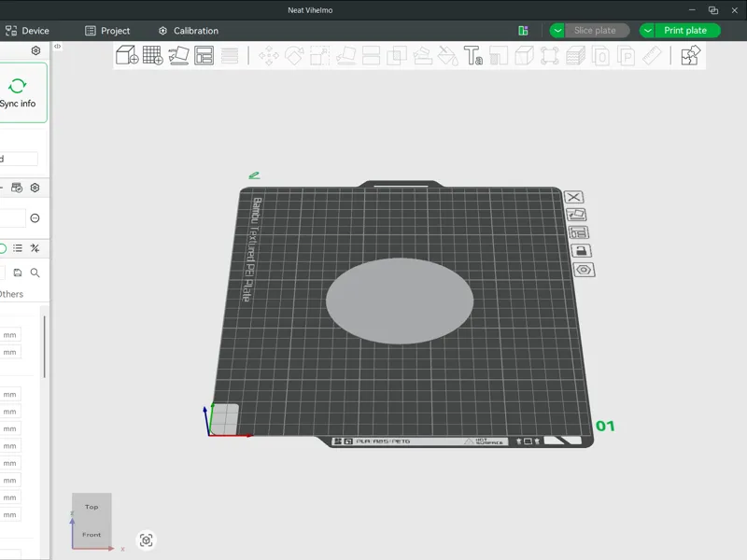The height and width of the screenshot is (560, 747).
Task: Open the Assembly view puzzle icon
Action: pos(691,55)
